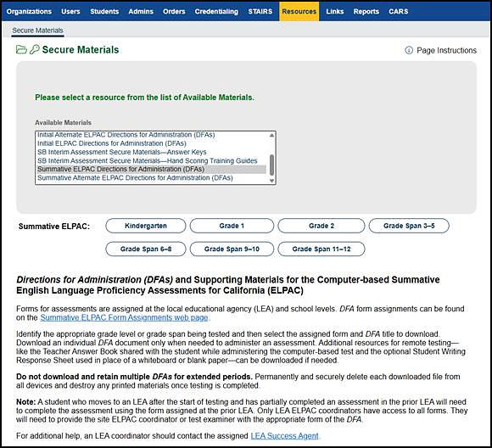
Task: Click the Available Materials scrollbar thumb
Action: [x=271, y=165]
